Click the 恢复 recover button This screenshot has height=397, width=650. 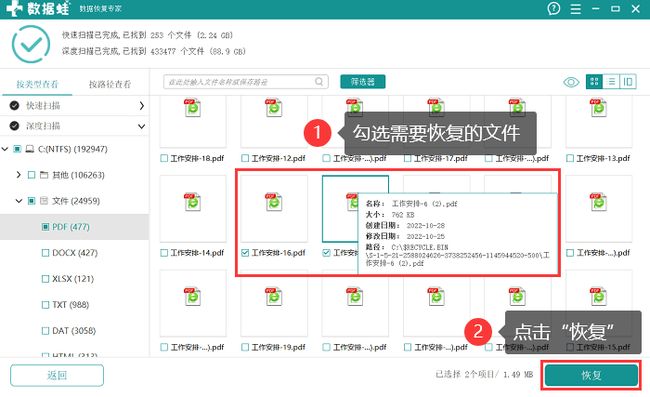coord(591,375)
